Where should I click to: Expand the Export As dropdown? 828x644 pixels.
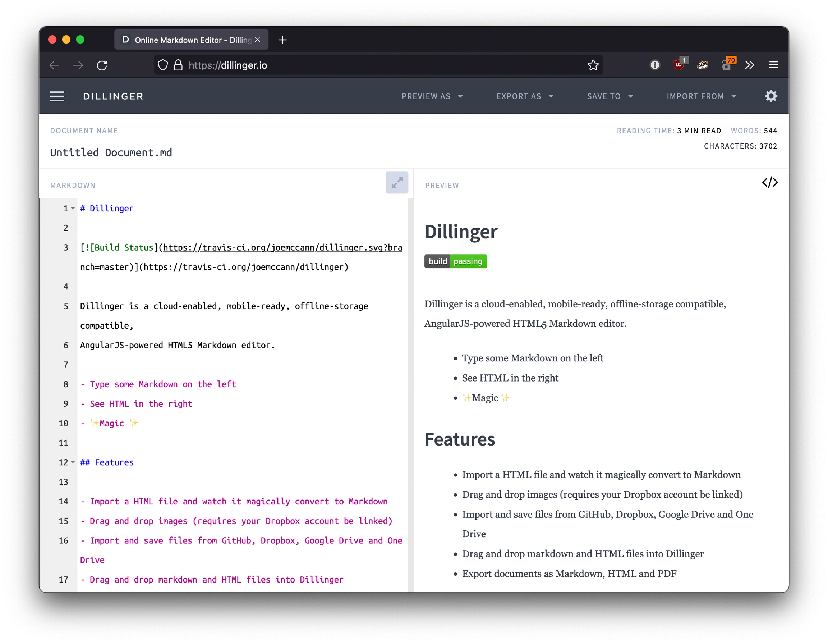[525, 96]
